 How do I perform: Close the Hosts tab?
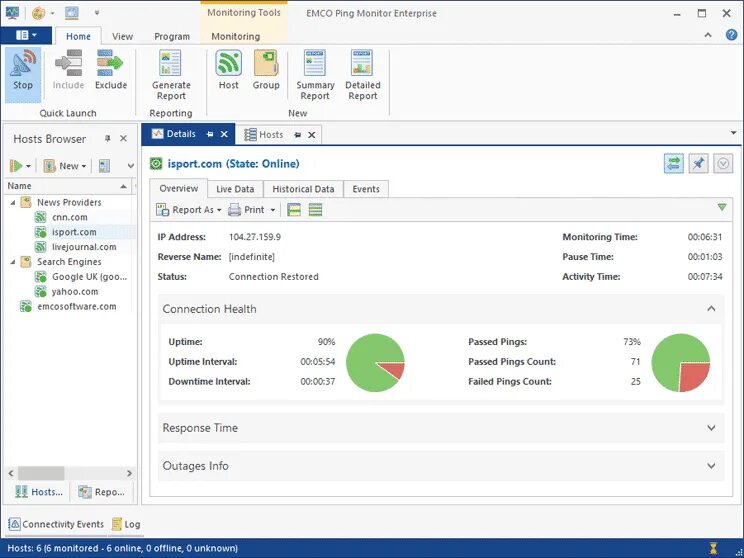coord(312,135)
